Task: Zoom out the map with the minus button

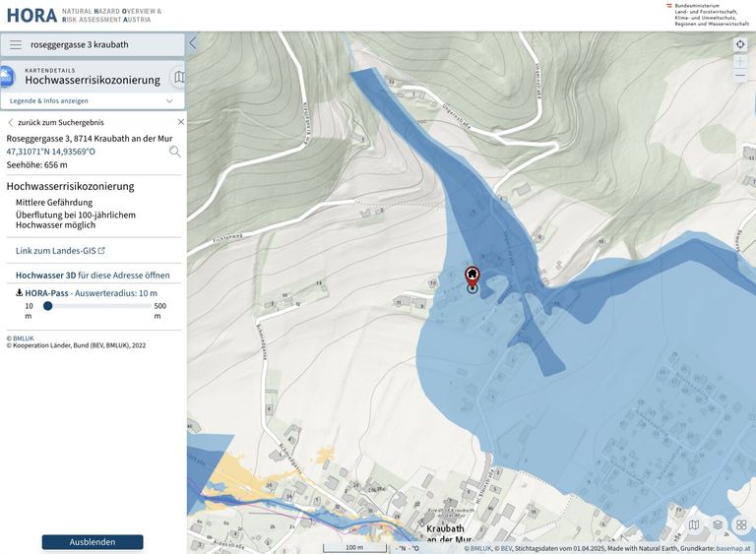Action: click(740, 76)
